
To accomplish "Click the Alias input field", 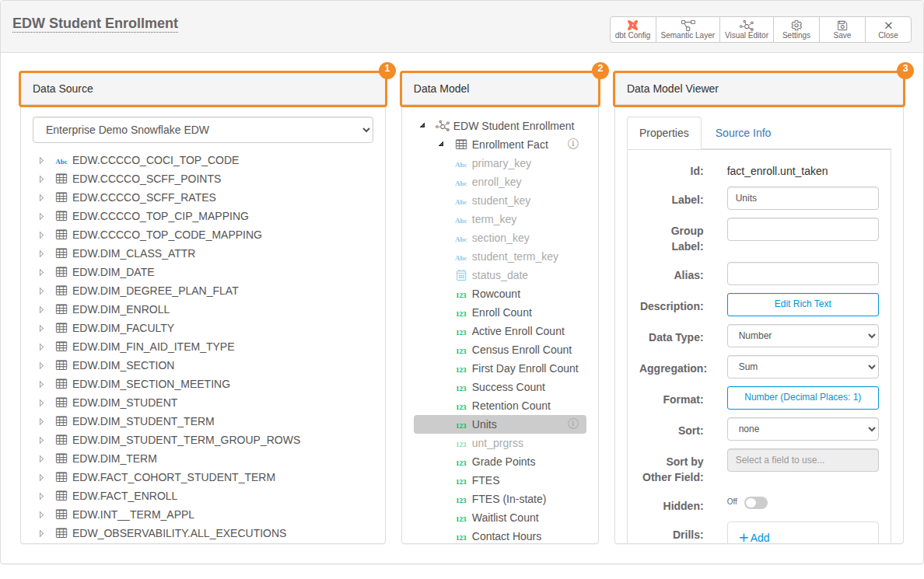I will tap(803, 274).
